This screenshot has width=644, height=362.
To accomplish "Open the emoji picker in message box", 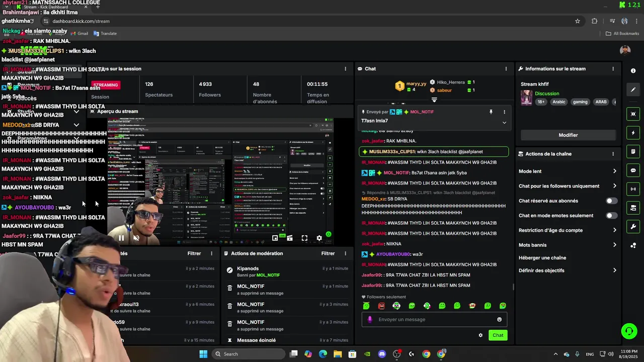I will coord(500,319).
